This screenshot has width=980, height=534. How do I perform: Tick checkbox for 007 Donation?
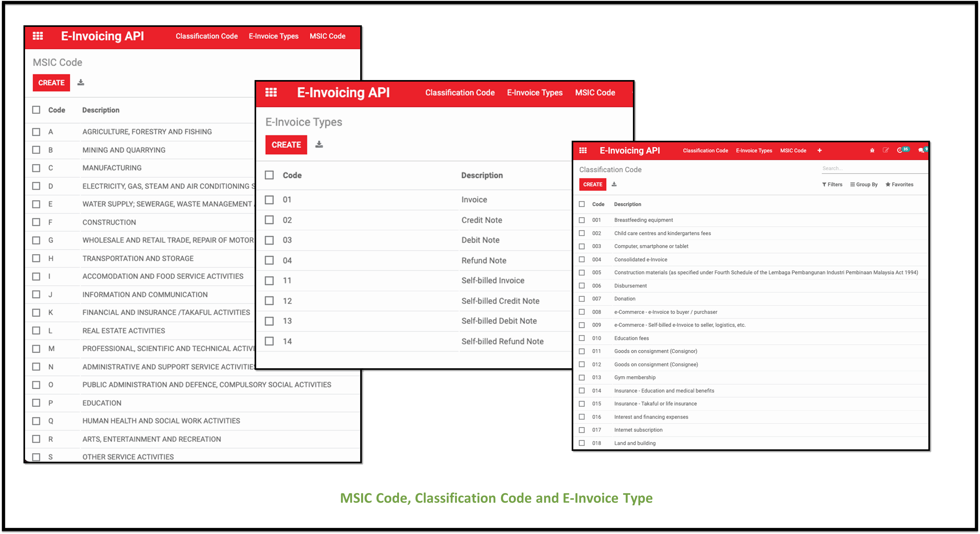click(582, 299)
